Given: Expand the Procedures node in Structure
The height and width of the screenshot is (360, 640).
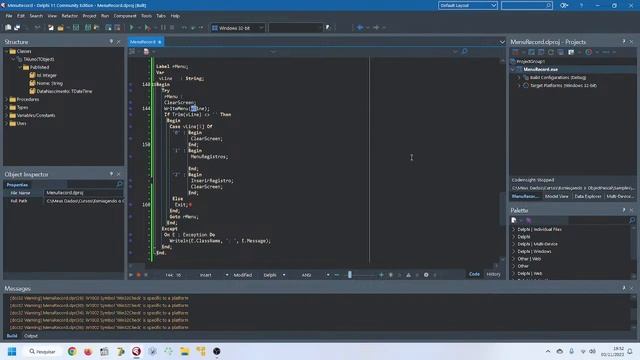Looking at the screenshot, I should (x=7, y=99).
